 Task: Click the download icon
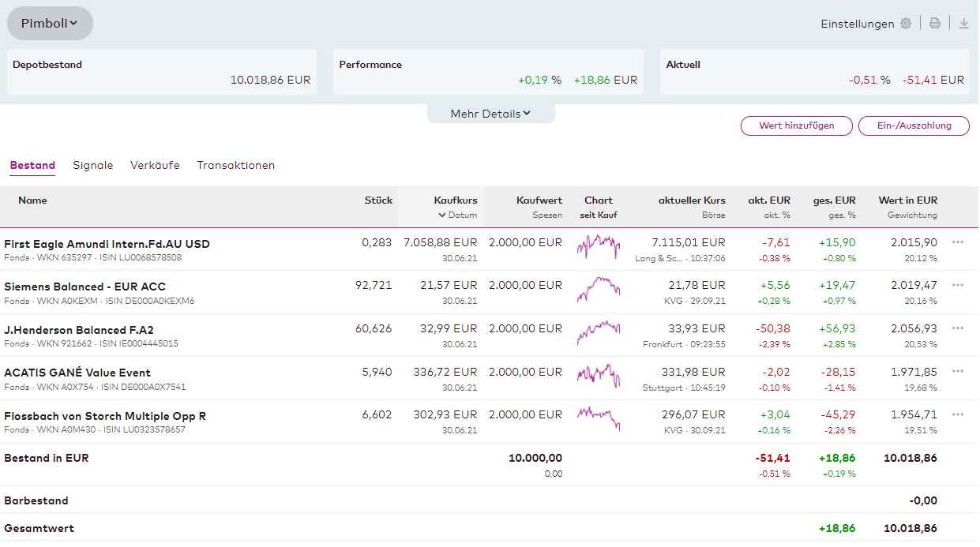(963, 24)
